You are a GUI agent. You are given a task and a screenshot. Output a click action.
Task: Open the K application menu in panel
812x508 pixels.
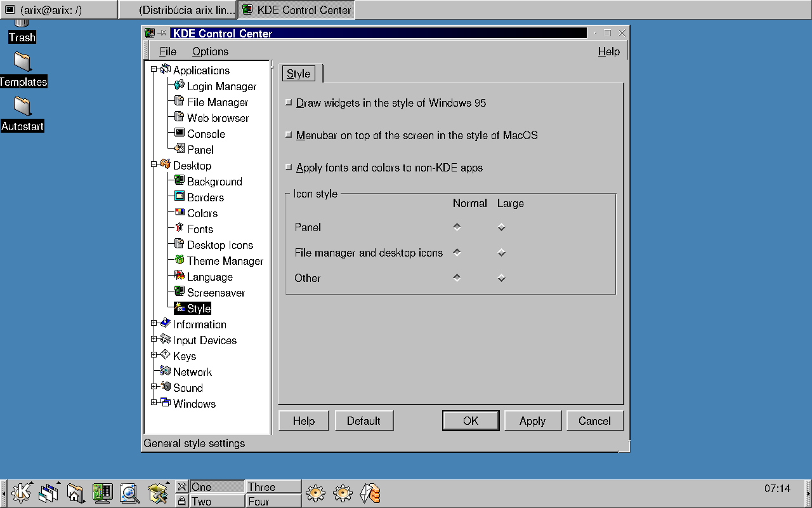click(x=22, y=493)
